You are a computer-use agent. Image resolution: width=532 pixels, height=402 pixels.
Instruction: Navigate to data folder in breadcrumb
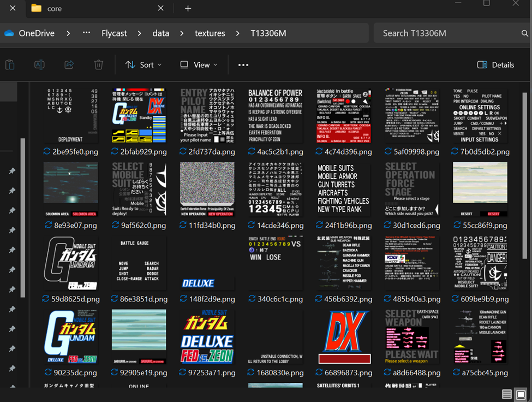(161, 33)
